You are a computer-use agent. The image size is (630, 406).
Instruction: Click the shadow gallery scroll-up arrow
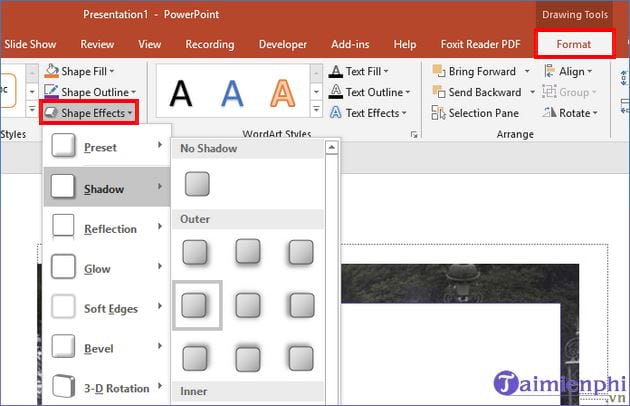pyautogui.click(x=331, y=148)
